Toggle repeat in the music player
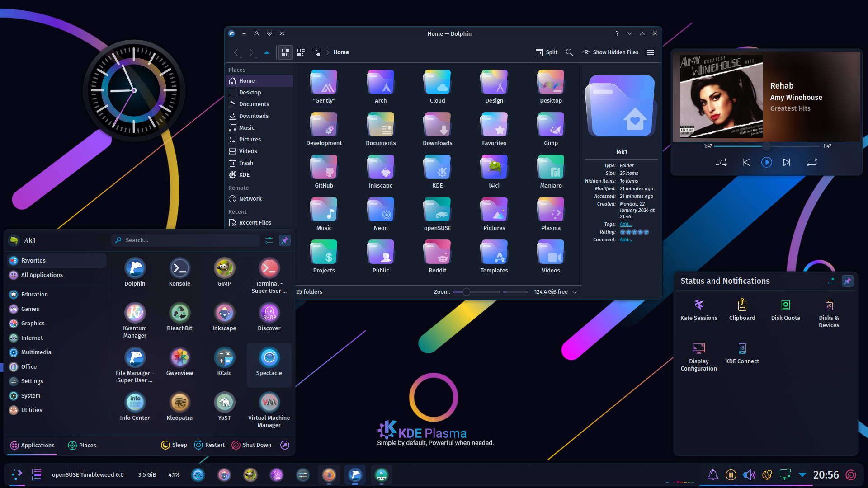This screenshot has height=488, width=868. (812, 162)
